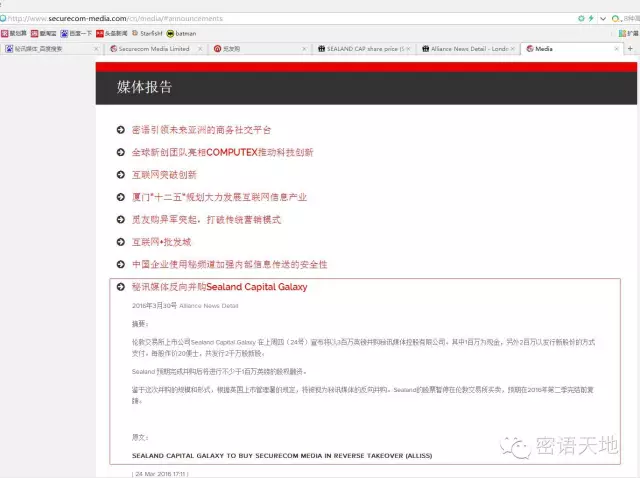640x478 pixels.
Task: Expand arrow icon beside 厦门 item
Action: (120, 197)
